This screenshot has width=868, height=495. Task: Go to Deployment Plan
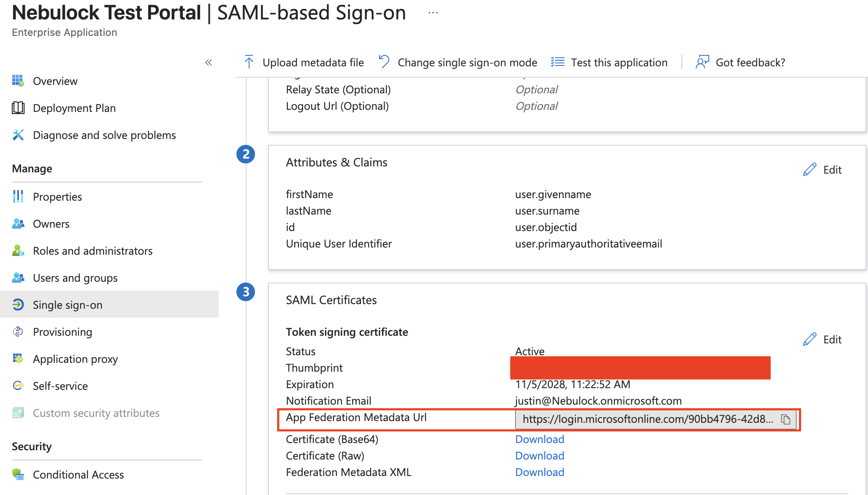coord(74,108)
